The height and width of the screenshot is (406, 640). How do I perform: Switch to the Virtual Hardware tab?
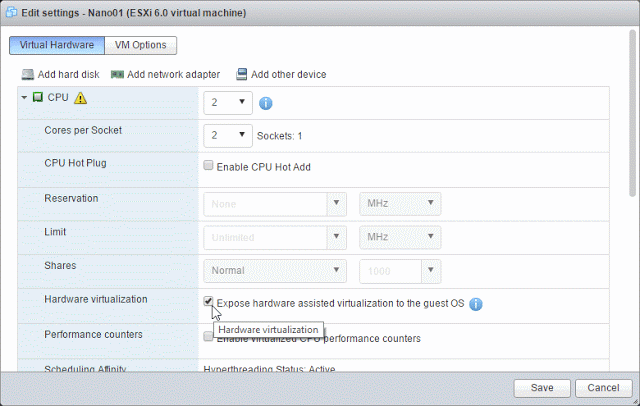point(57,45)
